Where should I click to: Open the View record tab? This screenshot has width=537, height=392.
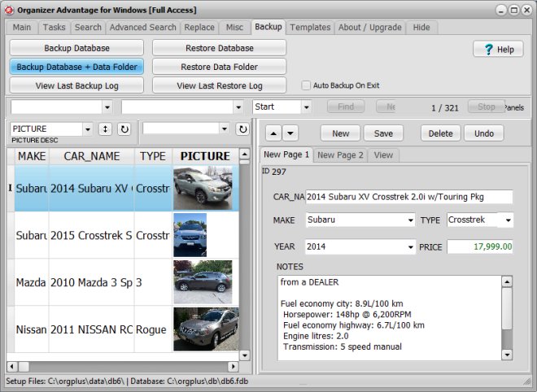(x=383, y=155)
